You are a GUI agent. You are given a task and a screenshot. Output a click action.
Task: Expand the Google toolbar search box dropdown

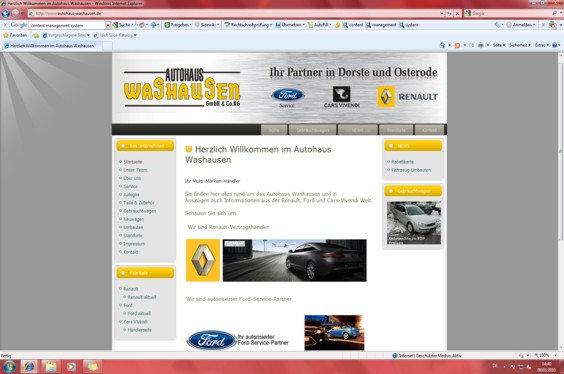108,25
